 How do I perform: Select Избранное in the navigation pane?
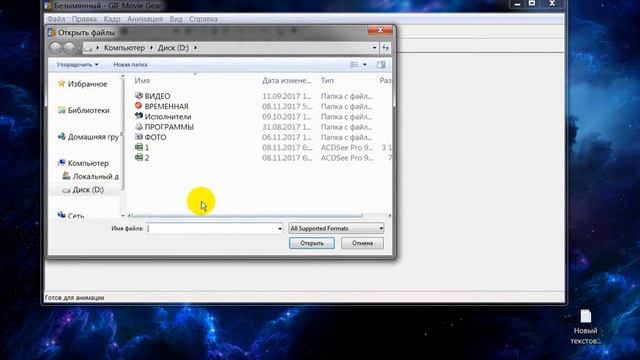87,84
